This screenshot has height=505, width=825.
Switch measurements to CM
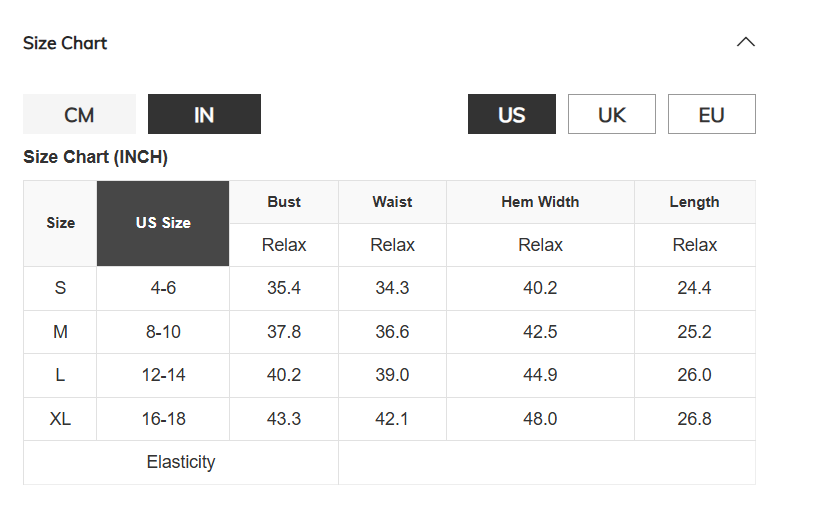[79, 114]
